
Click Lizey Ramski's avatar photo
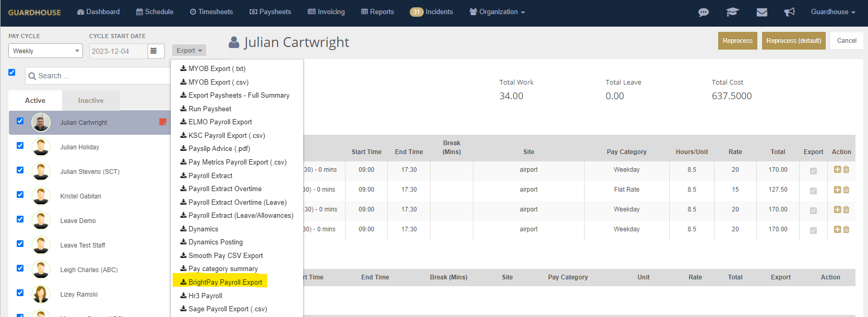click(41, 294)
